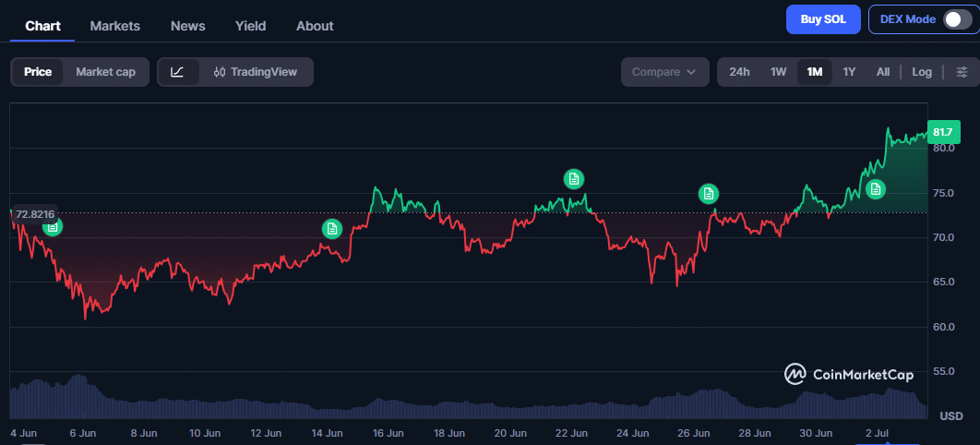Viewport: 980px width, 445px height.
Task: Click the 12 Jun date label
Action: (266, 433)
